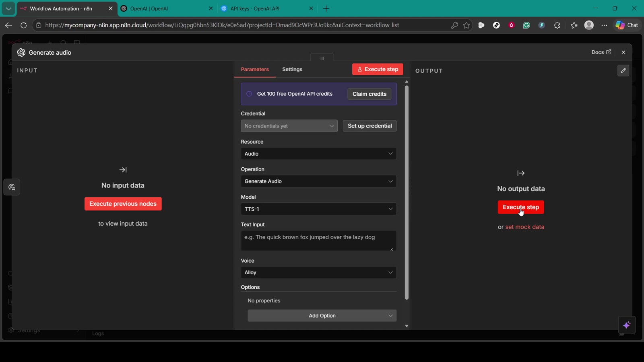Click the browser back arrow
Image resolution: width=644 pixels, height=362 pixels.
point(8,25)
